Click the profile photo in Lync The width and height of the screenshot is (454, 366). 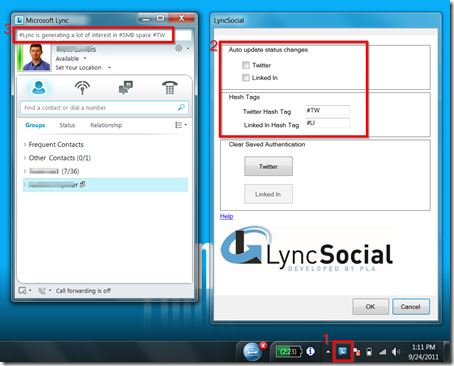pyautogui.click(x=37, y=57)
